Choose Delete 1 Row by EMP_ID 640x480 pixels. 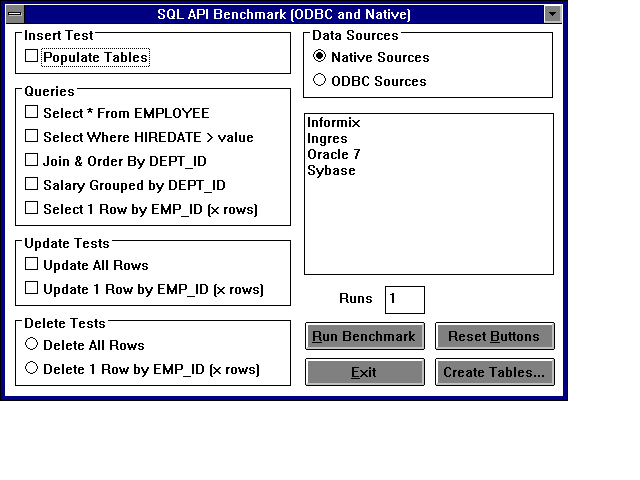coord(32,369)
